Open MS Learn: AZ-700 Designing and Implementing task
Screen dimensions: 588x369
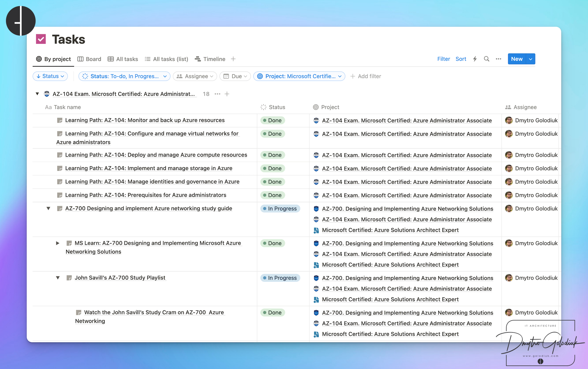[x=154, y=247]
